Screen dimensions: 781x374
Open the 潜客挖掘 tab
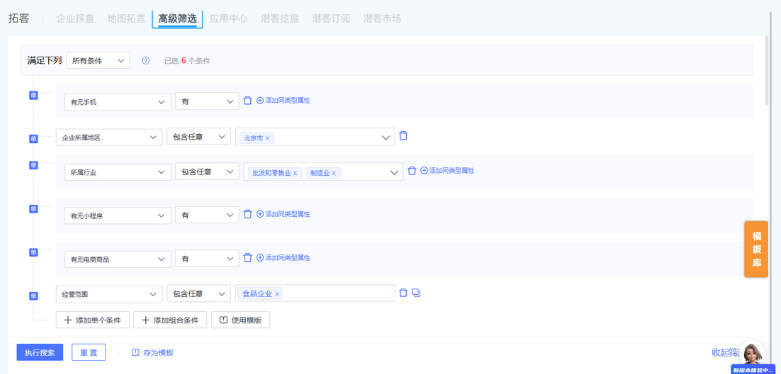tap(280, 19)
